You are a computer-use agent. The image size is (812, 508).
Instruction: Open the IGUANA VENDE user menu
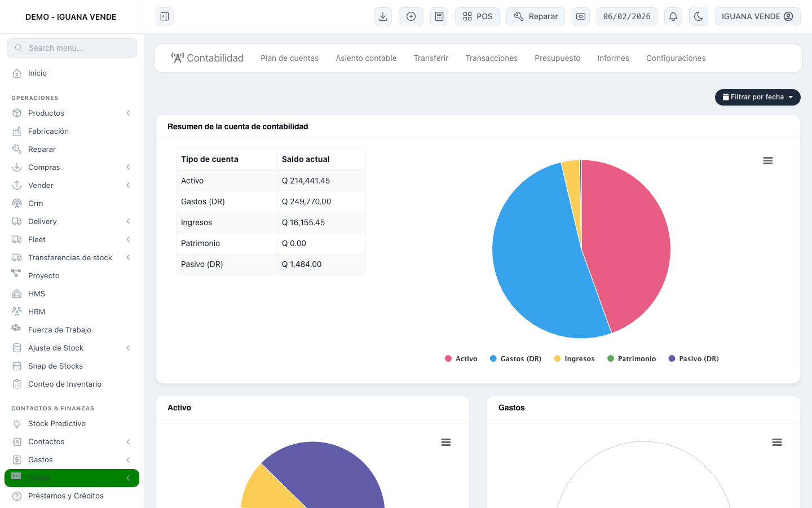tap(758, 16)
